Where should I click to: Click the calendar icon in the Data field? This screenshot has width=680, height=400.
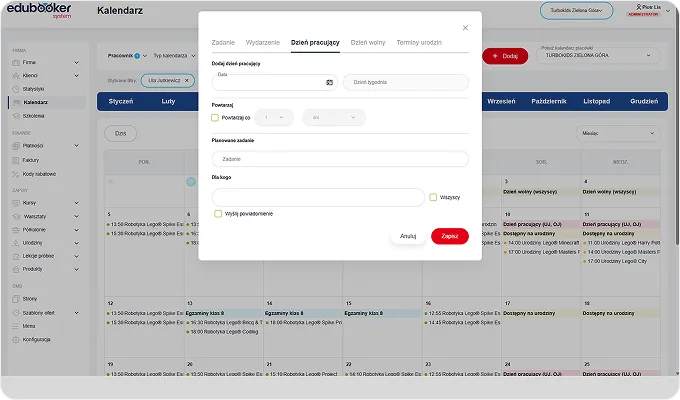[x=329, y=82]
